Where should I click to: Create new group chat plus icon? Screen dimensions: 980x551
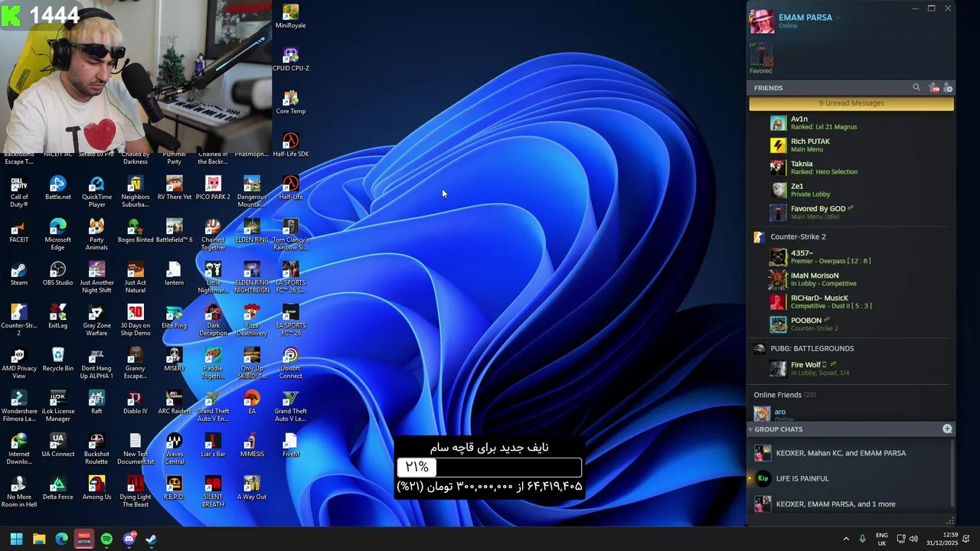tap(947, 429)
